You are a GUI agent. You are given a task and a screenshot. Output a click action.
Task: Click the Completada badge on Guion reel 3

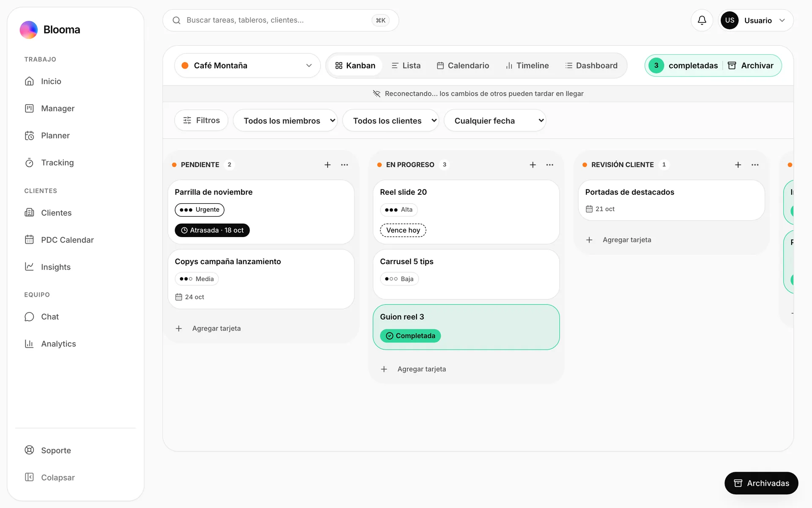(410, 336)
